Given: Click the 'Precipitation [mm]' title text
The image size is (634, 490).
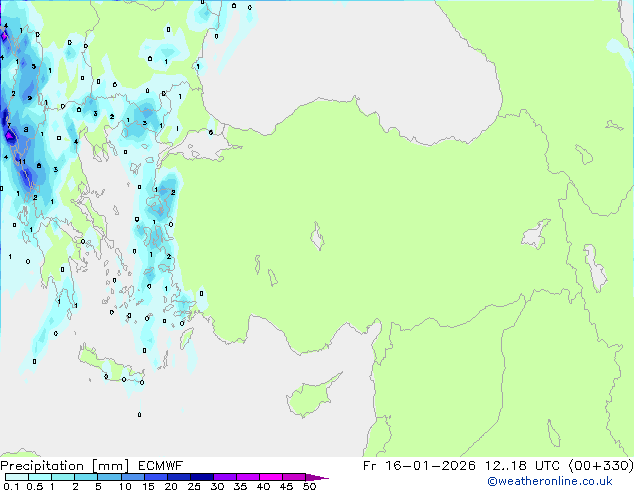Looking at the screenshot, I should (65, 466).
